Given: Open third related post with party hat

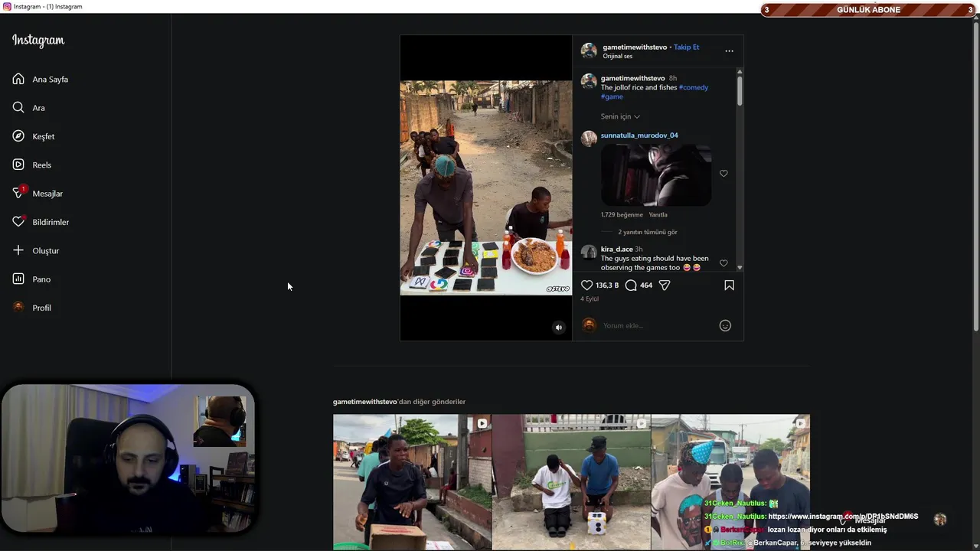Looking at the screenshot, I should 730,482.
